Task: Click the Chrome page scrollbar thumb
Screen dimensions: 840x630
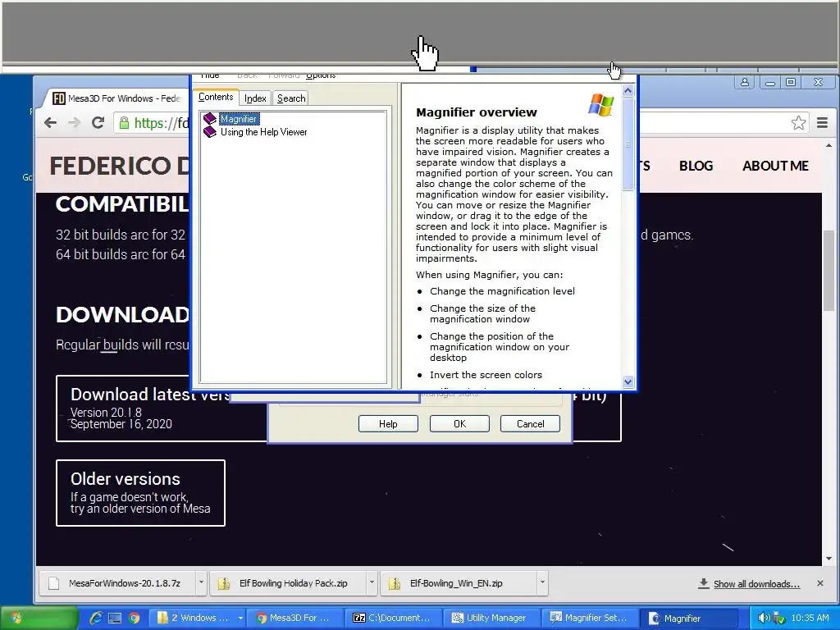Action: pyautogui.click(x=829, y=271)
